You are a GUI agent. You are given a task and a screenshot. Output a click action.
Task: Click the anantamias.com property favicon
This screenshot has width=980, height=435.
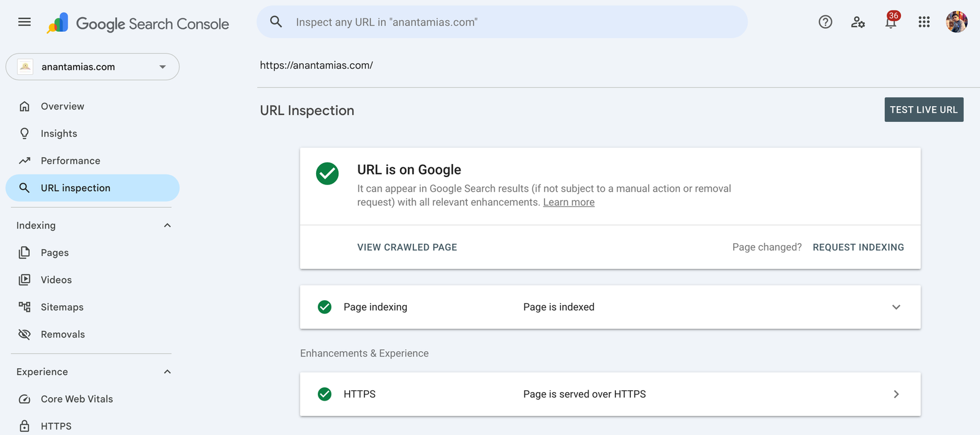click(x=25, y=67)
